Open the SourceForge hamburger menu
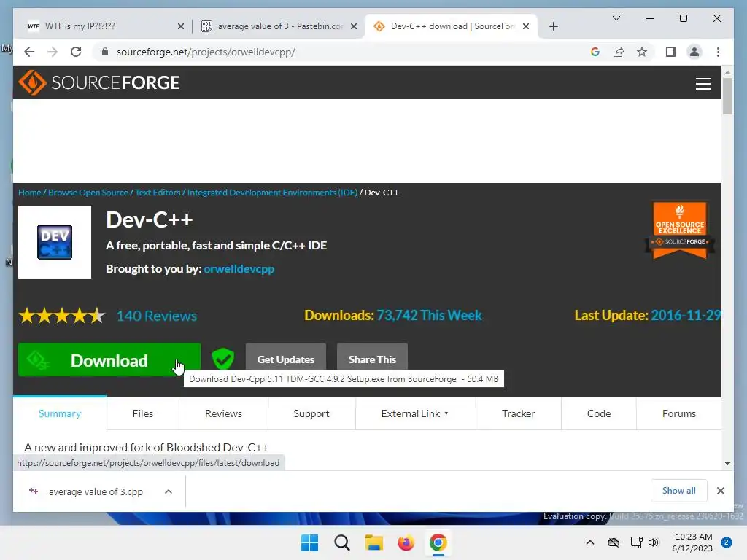The width and height of the screenshot is (747, 560). (703, 84)
